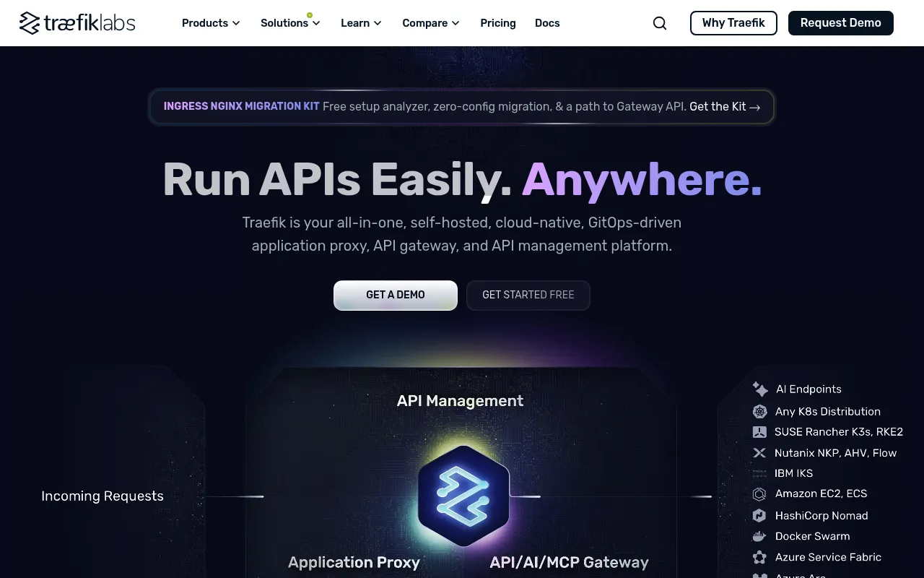Viewport: 924px width, 578px height.
Task: Click the Azure Service Fabric text
Action: tap(829, 558)
